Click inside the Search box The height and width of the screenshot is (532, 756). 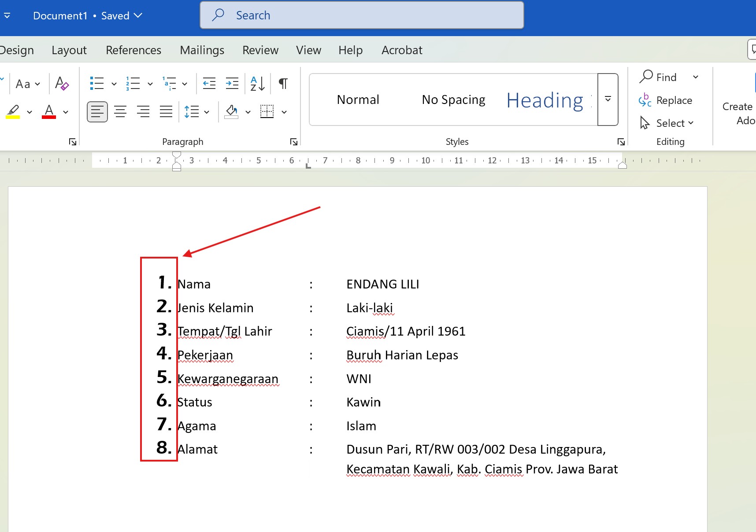[x=361, y=15]
